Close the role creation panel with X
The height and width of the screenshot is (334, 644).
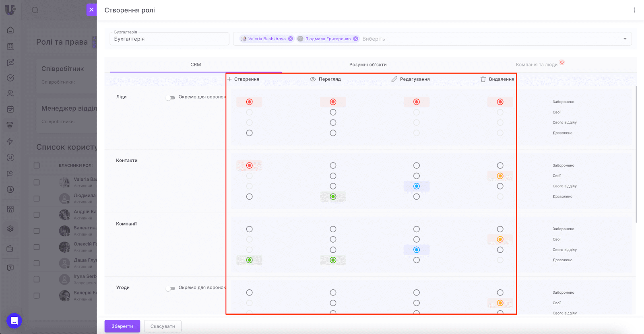[91, 10]
